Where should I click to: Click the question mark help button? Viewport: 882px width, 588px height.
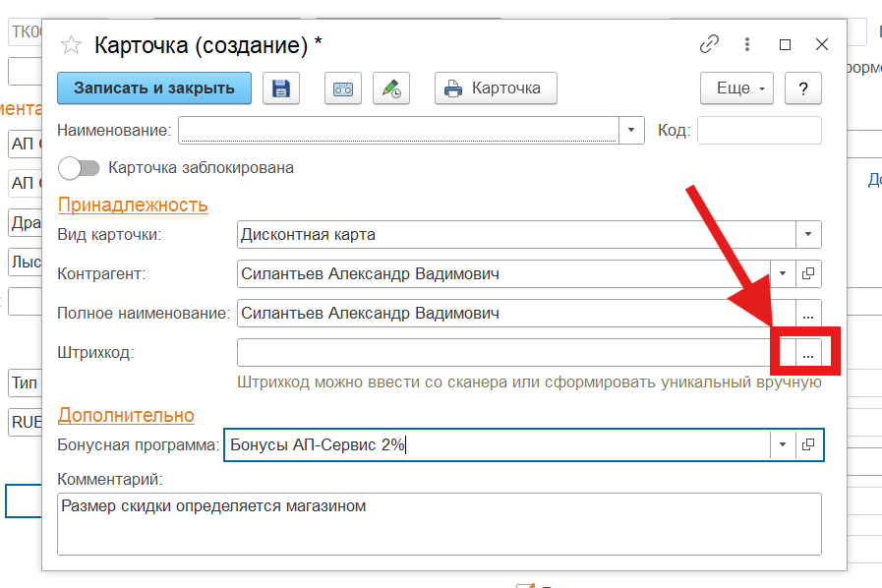point(803,88)
